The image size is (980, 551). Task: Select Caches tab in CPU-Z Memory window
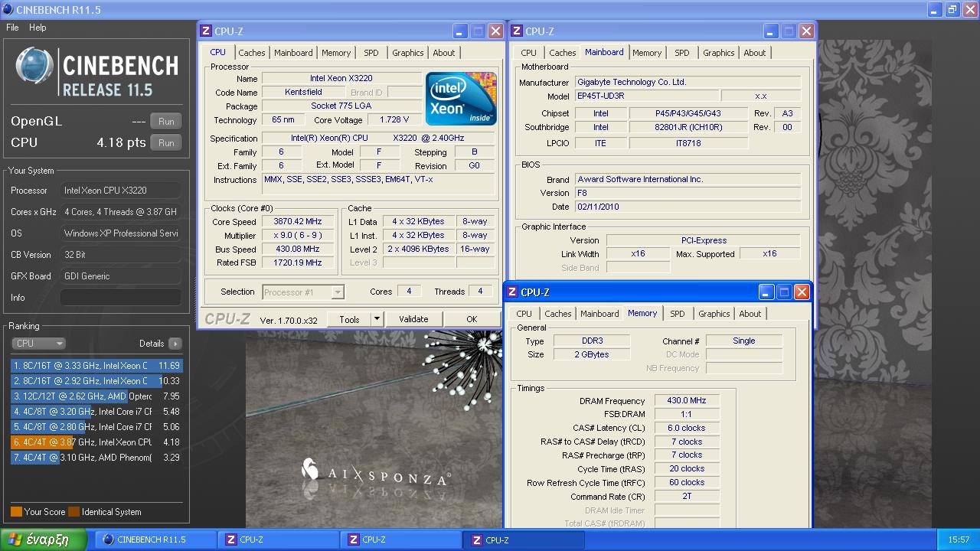(x=558, y=314)
